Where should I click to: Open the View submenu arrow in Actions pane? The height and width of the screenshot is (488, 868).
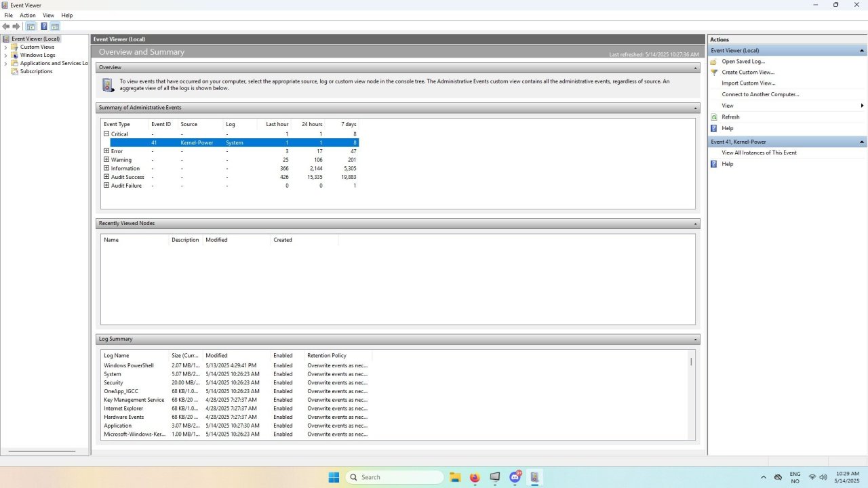tap(861, 105)
